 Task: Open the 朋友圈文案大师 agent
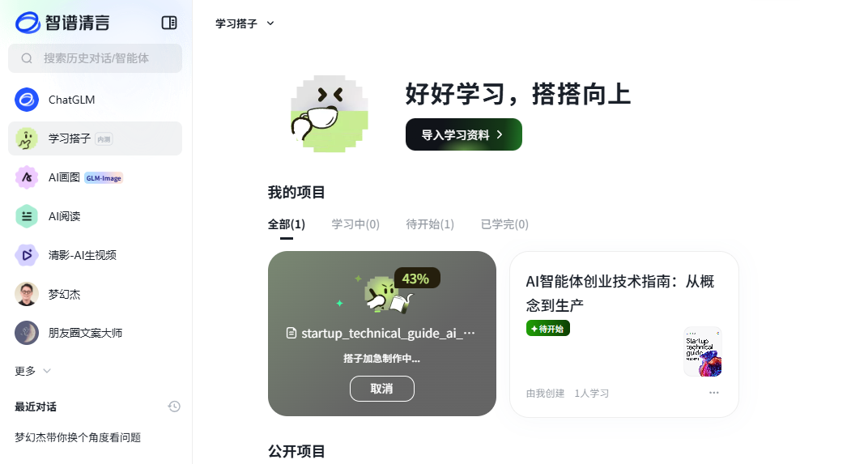click(x=96, y=333)
